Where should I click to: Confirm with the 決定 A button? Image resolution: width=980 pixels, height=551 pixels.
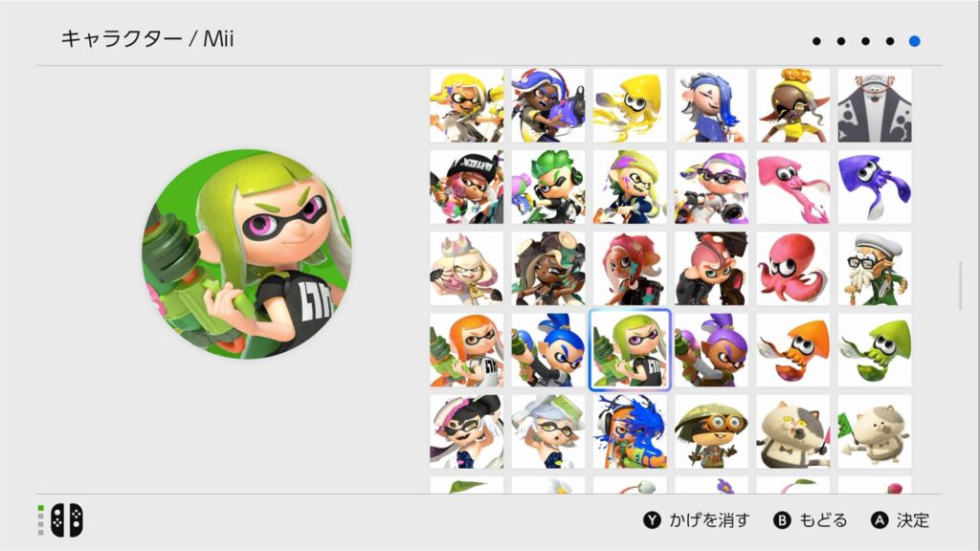(900, 520)
